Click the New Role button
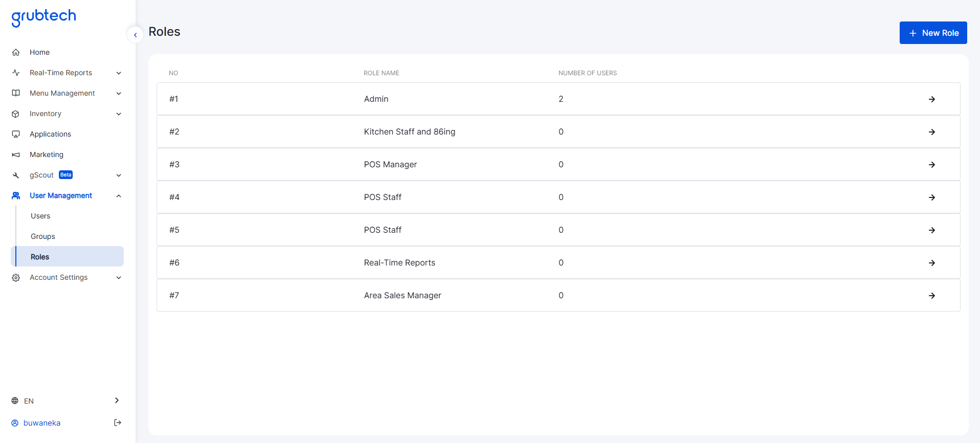This screenshot has height=443, width=980. tap(933, 33)
